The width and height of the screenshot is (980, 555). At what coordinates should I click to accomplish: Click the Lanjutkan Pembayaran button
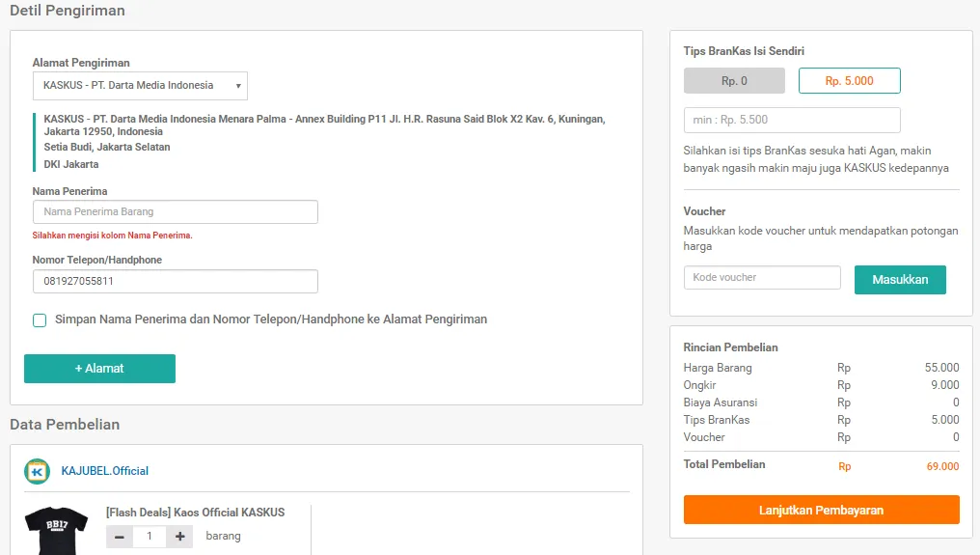821,510
